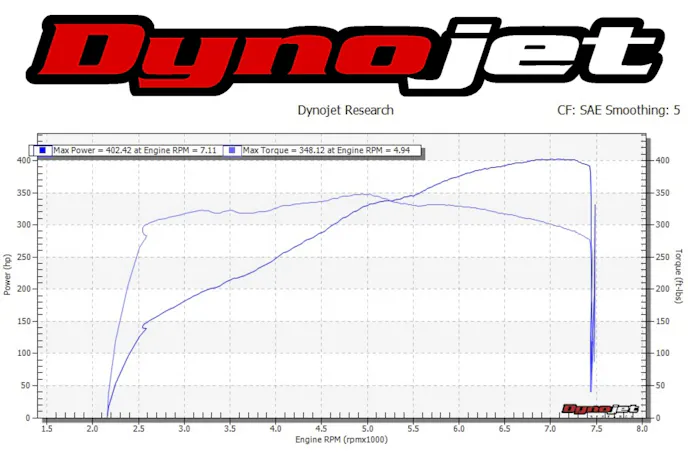Click the 3.0 tick on RPM axis
688x459 pixels.
coord(185,428)
